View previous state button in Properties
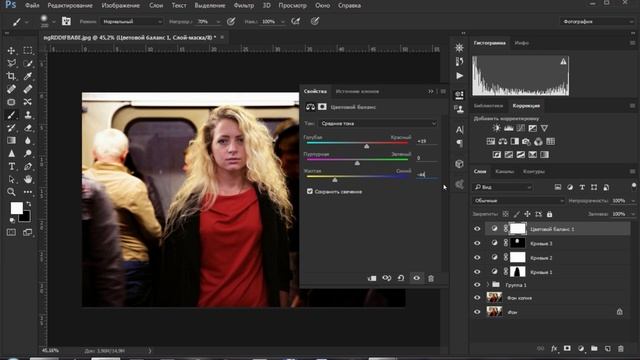640x360 pixels. coord(386,278)
